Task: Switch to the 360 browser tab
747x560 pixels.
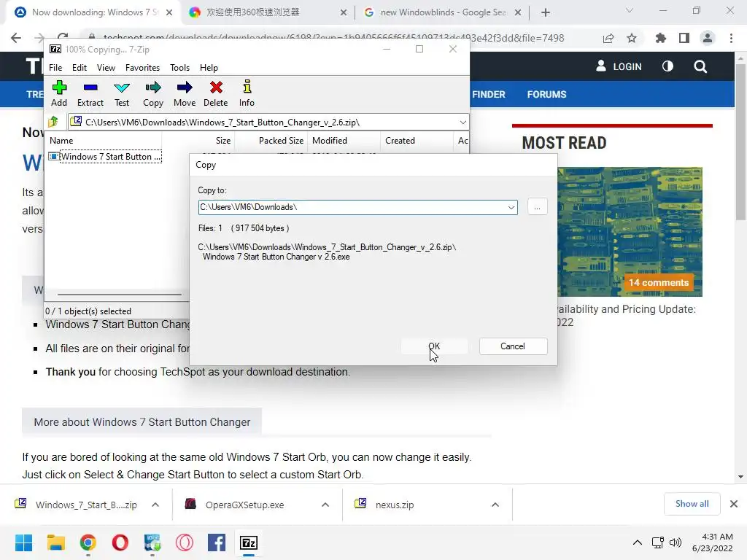Action: tap(267, 12)
